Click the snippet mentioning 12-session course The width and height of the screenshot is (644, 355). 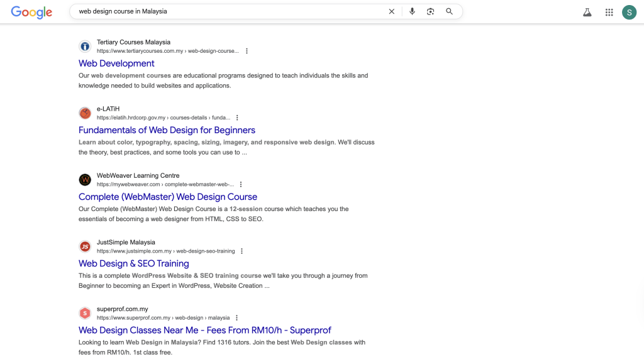(x=214, y=214)
